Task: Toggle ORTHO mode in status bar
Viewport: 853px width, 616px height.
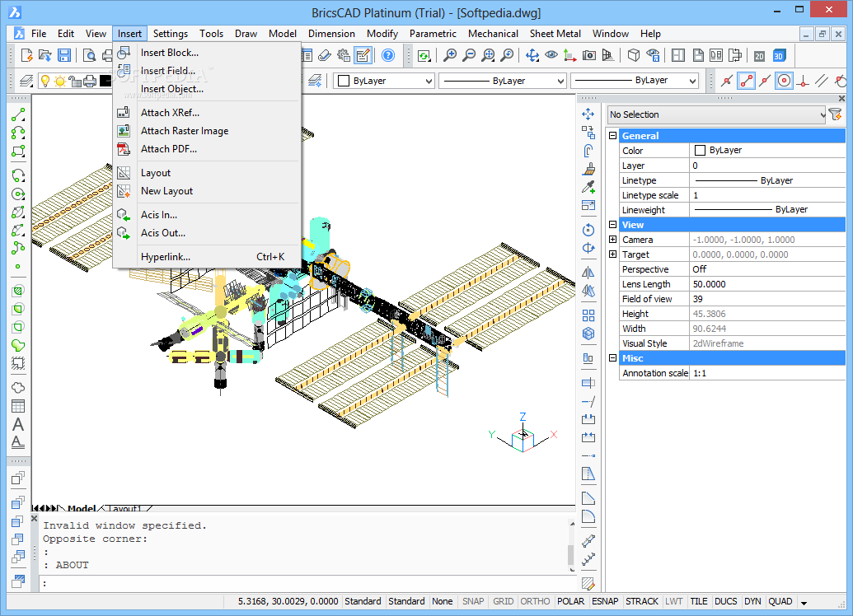Action: (535, 601)
